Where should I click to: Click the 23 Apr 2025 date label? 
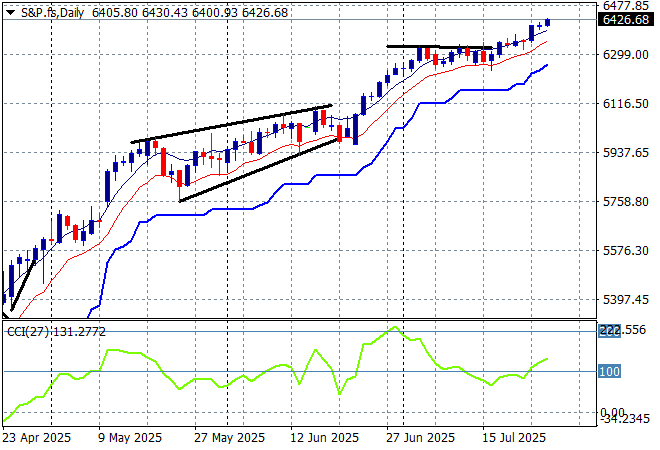[35, 437]
